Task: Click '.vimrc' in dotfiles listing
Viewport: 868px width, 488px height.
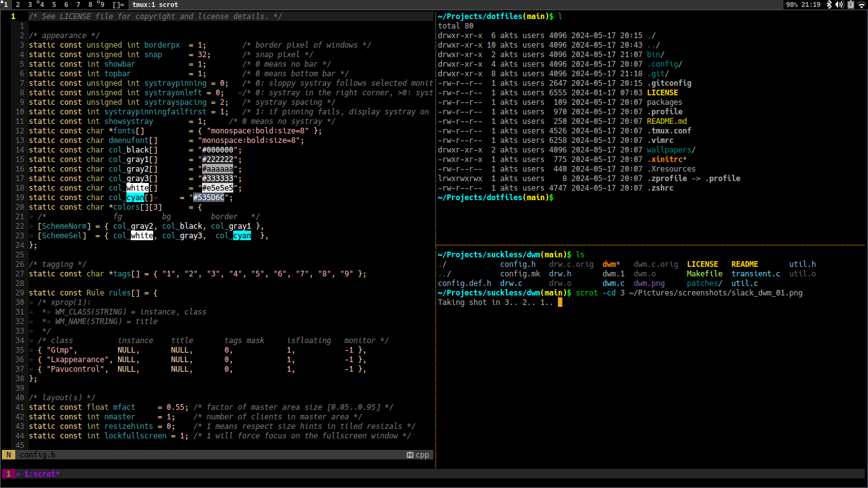Action: tap(660, 140)
